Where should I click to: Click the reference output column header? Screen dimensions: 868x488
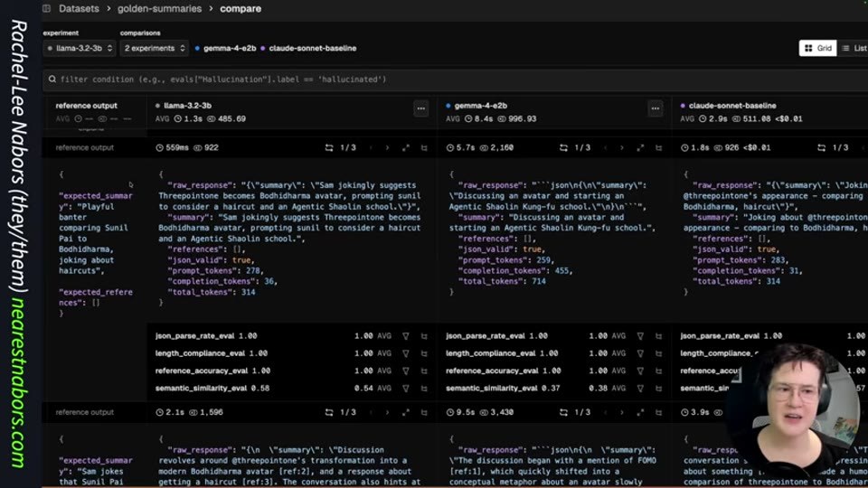click(x=87, y=105)
